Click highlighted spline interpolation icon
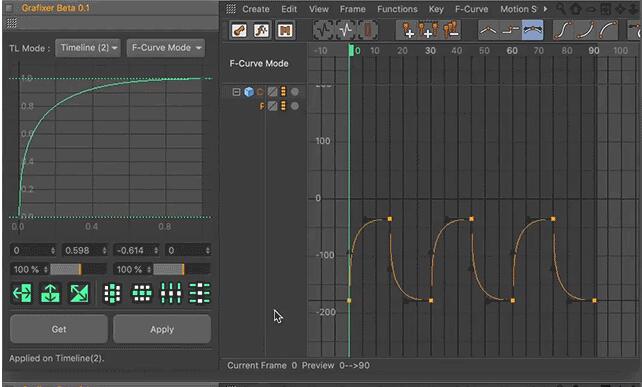Viewport: 642px width, 387px height. point(533,30)
